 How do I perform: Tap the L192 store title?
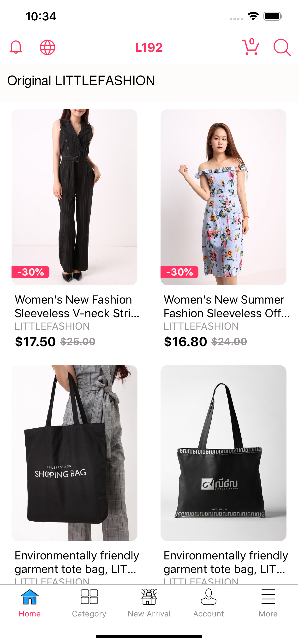pos(149,47)
